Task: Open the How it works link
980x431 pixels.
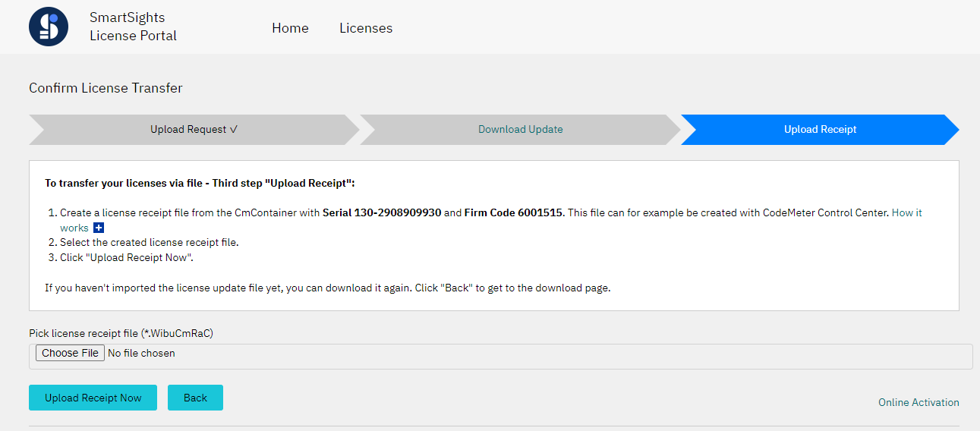Action: point(906,213)
